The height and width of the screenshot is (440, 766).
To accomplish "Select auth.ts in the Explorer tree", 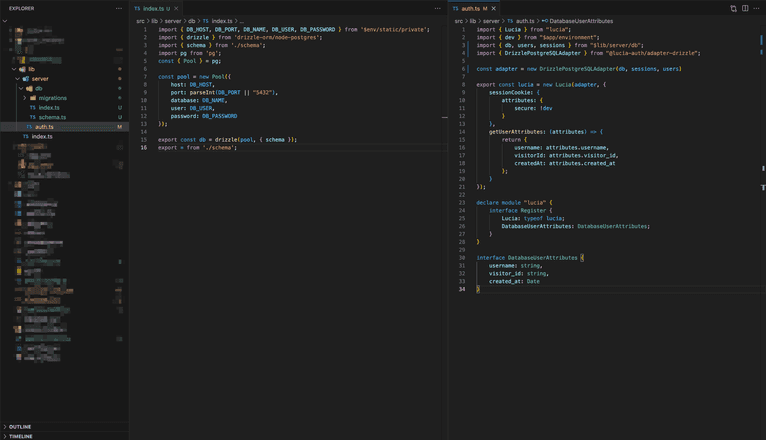I will click(45, 127).
